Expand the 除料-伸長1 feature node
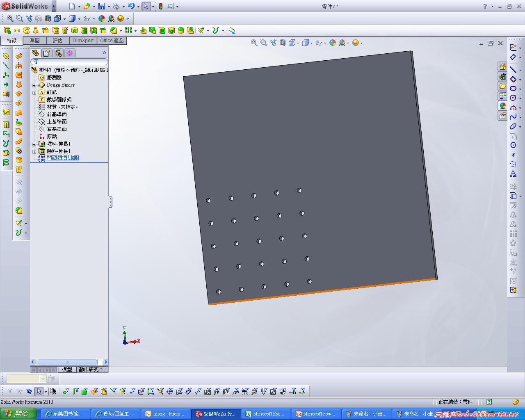 click(34, 152)
